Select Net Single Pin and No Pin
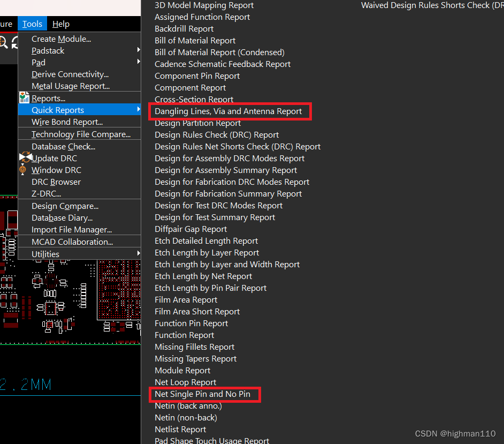This screenshot has height=444, width=504. pyautogui.click(x=202, y=394)
